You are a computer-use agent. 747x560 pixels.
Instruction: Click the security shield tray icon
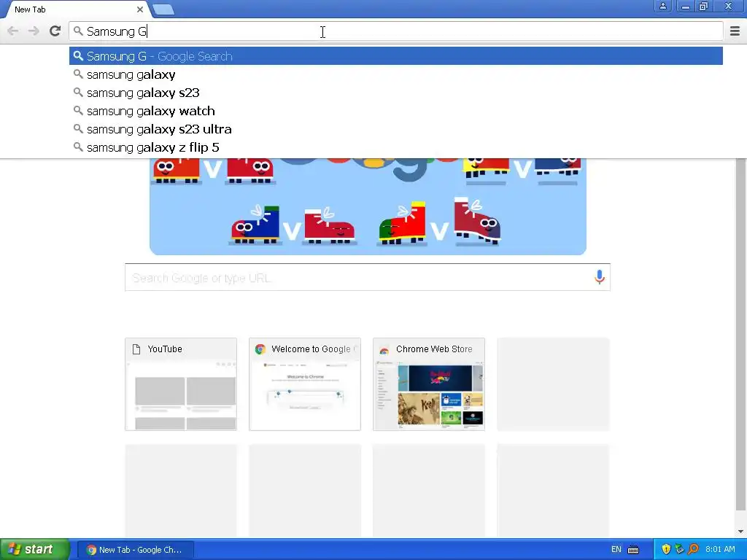[x=666, y=550]
